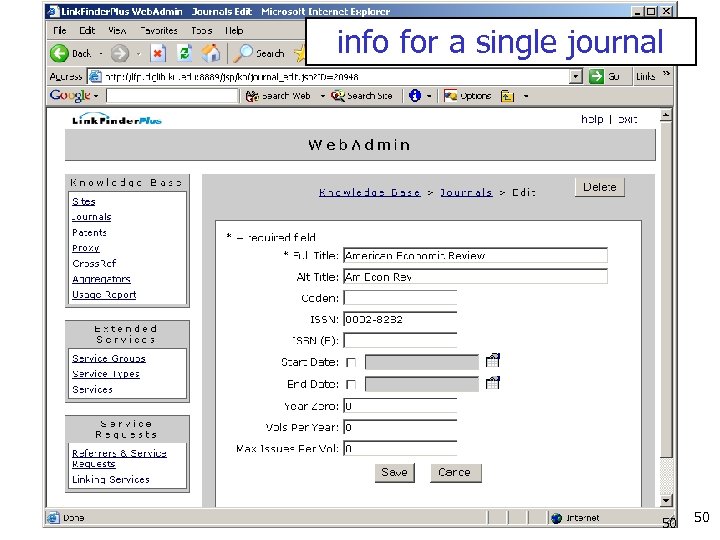
Task: Click the Google Search Site icon
Action: [338, 96]
